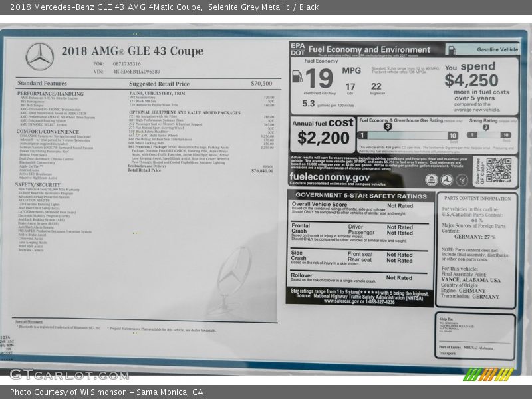Click the $4,250 fuel cost figure

pyautogui.click(x=471, y=80)
